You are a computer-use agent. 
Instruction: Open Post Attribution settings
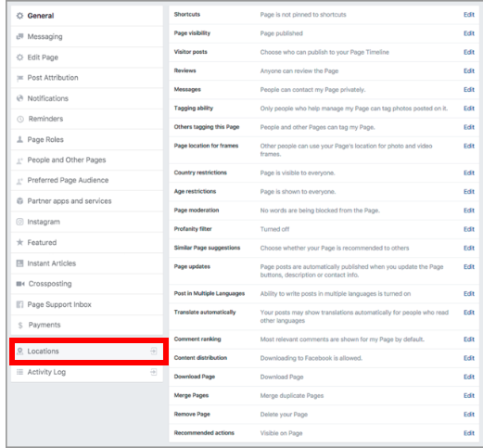87,78
